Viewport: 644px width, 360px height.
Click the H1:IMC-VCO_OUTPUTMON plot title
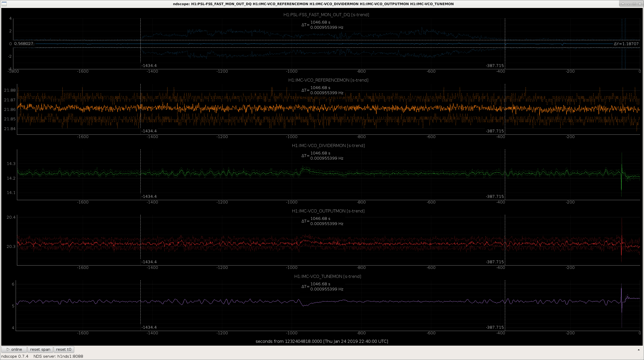(328, 211)
